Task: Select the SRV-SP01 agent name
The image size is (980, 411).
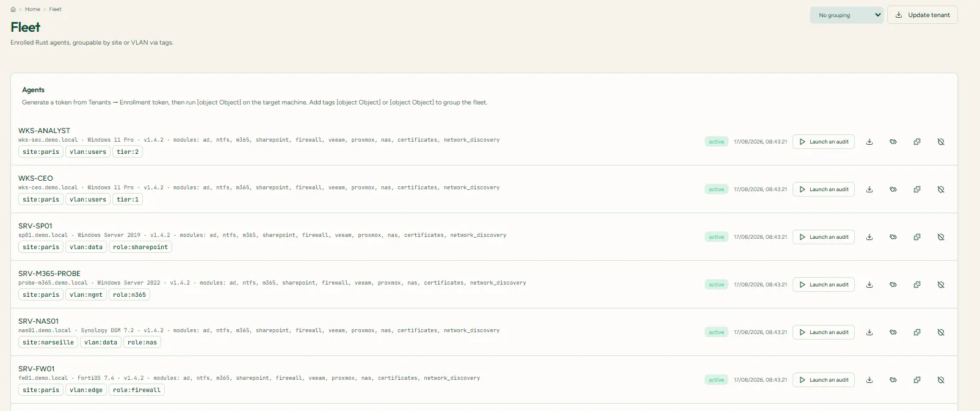Action: coord(35,226)
